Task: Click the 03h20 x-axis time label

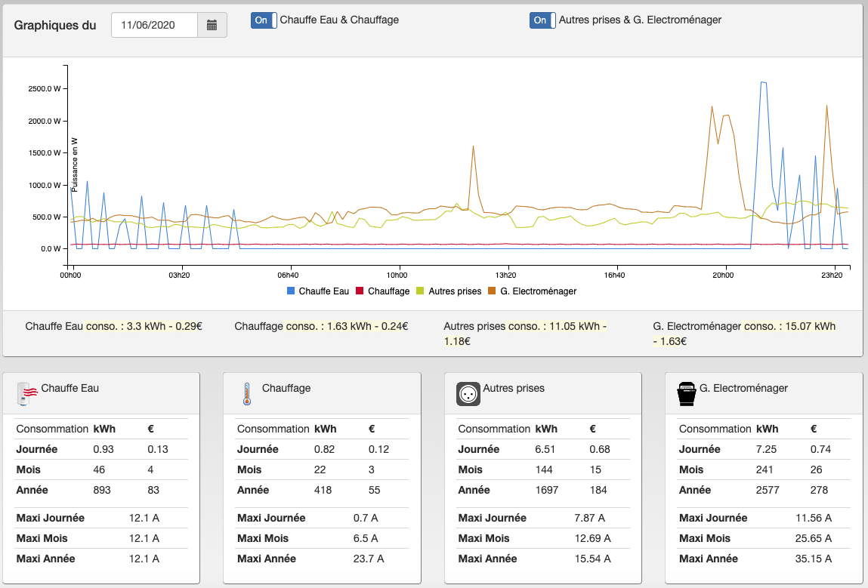Action: (x=179, y=275)
